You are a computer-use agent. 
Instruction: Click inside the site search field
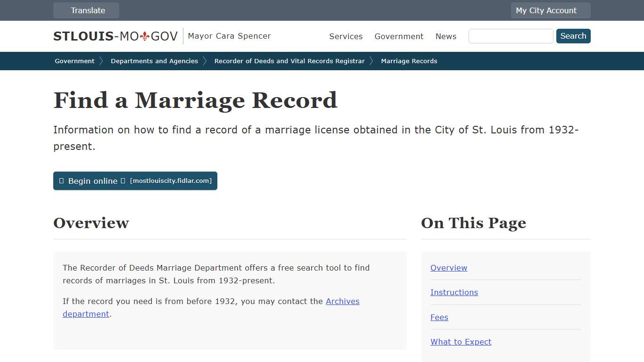click(511, 36)
